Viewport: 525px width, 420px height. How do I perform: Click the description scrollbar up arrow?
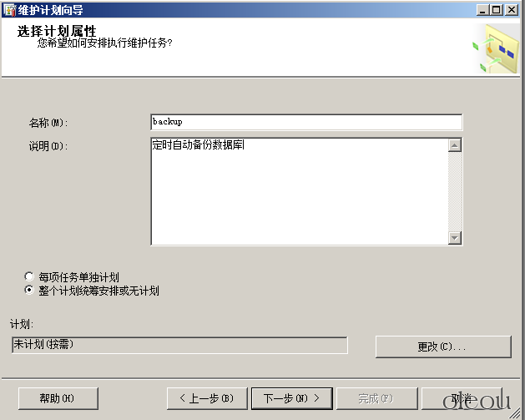click(455, 145)
